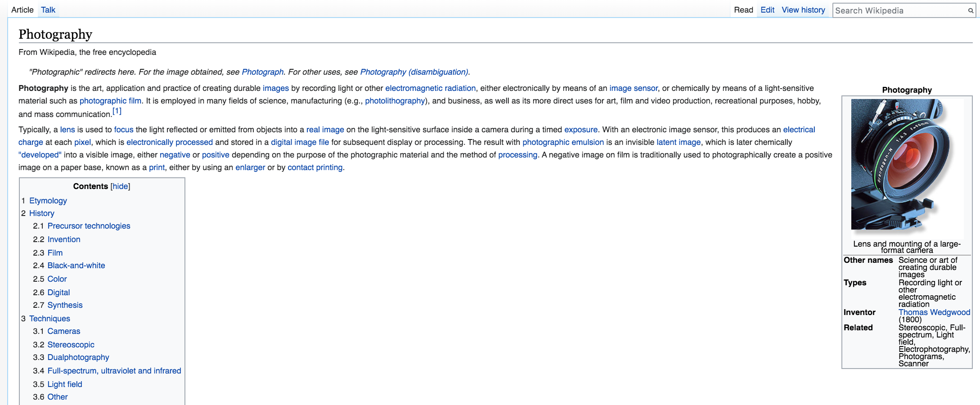980x405 pixels.
Task: Switch to the Edit tab
Action: tap(767, 10)
